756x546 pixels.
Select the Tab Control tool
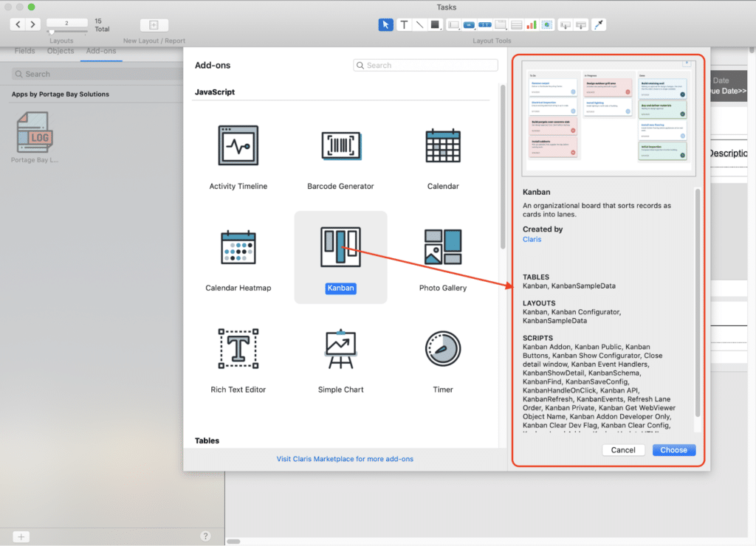(x=501, y=24)
